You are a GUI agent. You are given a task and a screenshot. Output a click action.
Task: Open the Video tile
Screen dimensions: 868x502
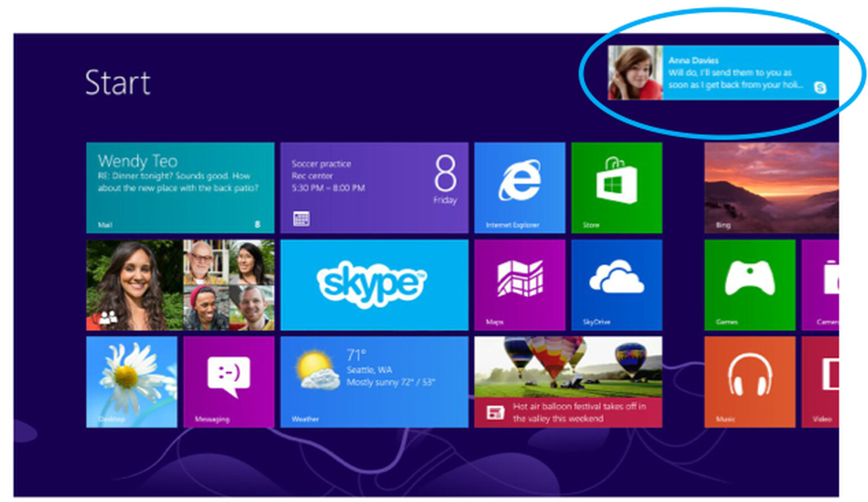point(820,382)
